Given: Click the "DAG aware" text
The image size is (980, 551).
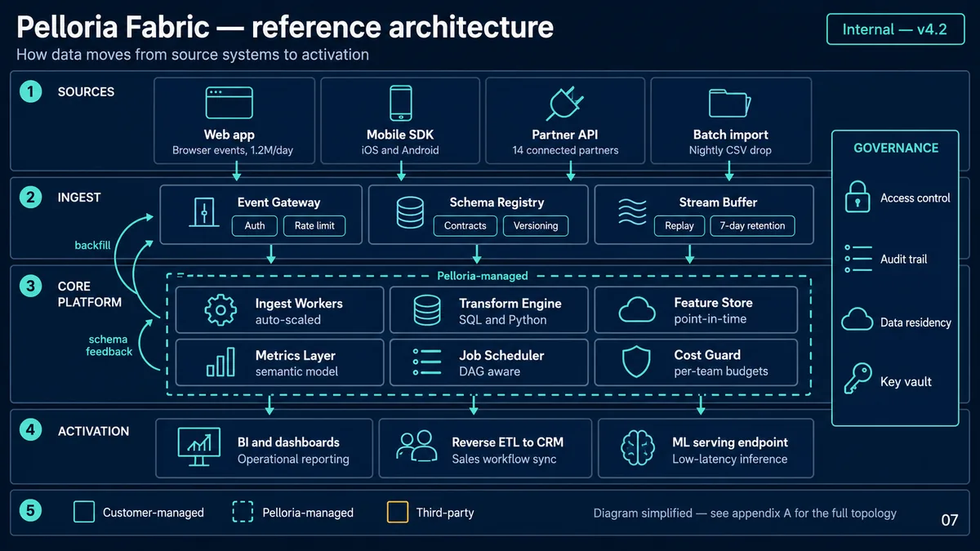Looking at the screenshot, I should (490, 371).
